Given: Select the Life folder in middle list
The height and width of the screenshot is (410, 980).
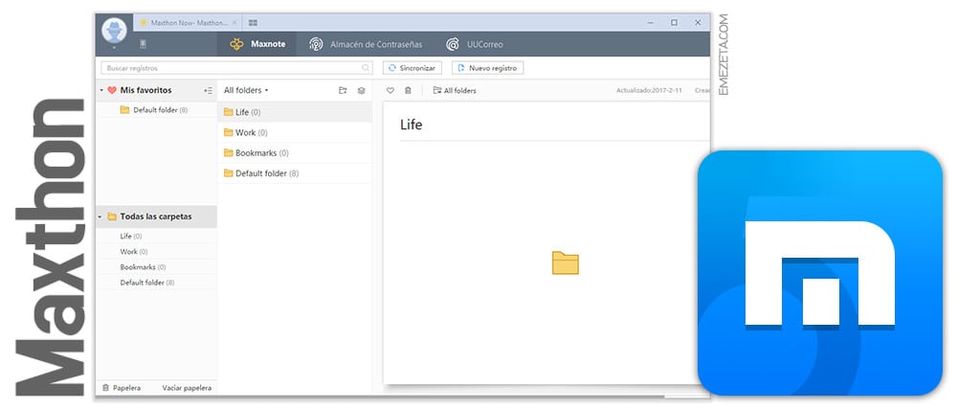Looking at the screenshot, I should click(295, 112).
